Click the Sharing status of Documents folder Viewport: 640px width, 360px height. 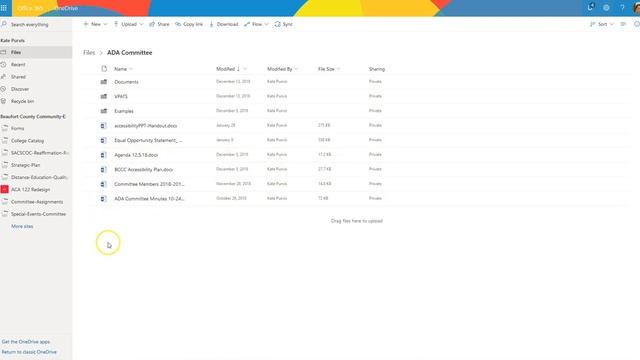pos(375,82)
